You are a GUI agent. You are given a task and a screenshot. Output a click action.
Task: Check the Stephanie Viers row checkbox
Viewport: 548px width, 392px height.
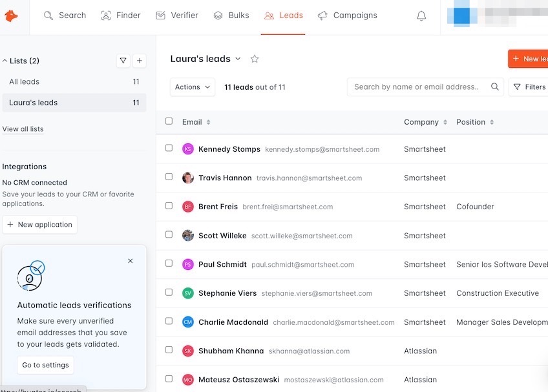169,292
